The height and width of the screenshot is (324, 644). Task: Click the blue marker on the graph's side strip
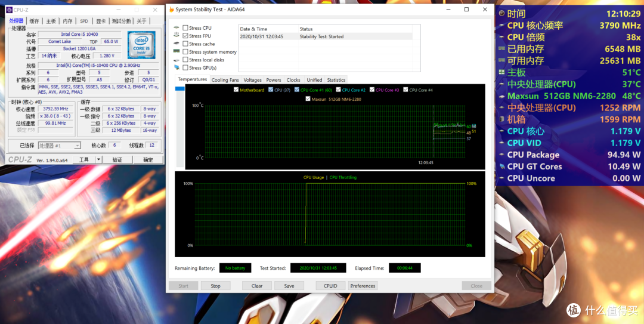pos(180,89)
